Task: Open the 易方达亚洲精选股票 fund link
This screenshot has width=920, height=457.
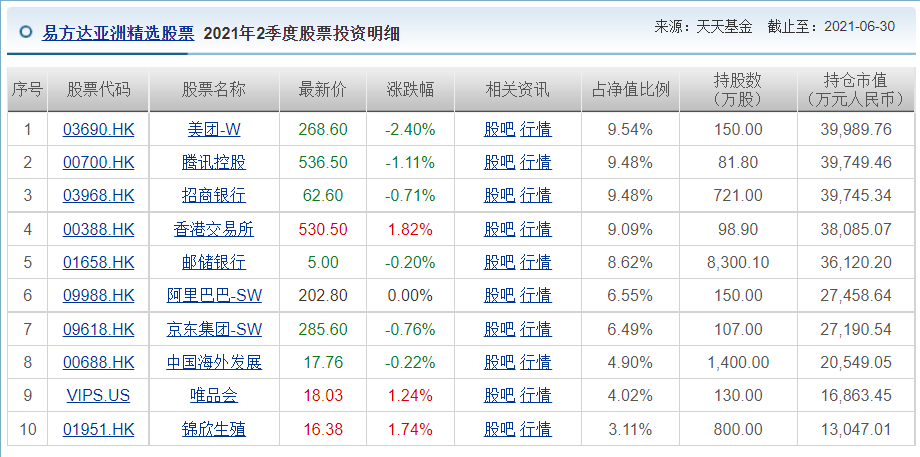Action: pos(117,33)
